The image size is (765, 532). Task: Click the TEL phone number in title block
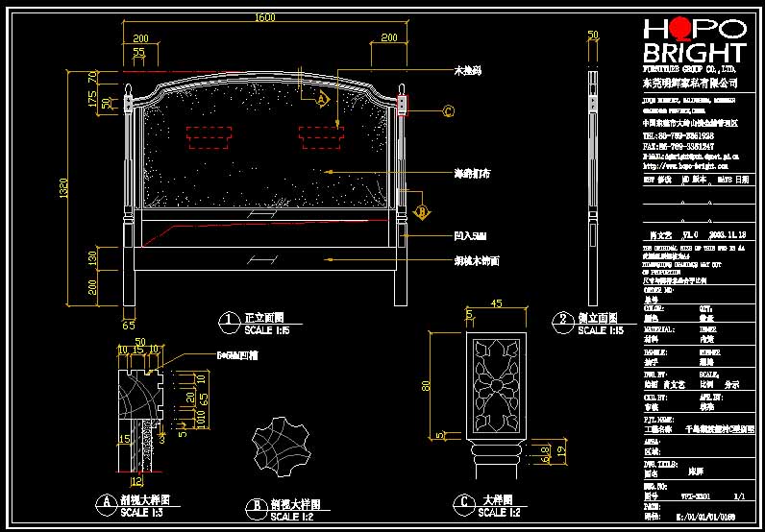tap(680, 136)
